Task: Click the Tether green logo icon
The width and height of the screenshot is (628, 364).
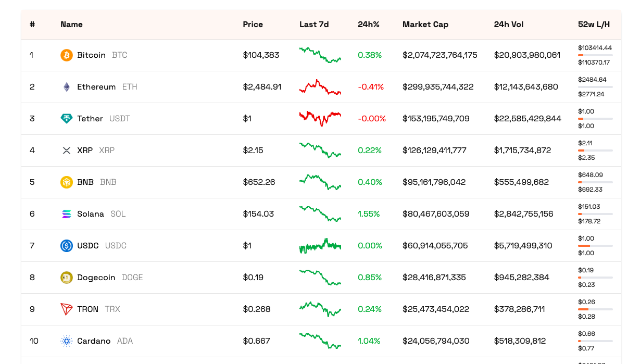Action: coord(67,119)
